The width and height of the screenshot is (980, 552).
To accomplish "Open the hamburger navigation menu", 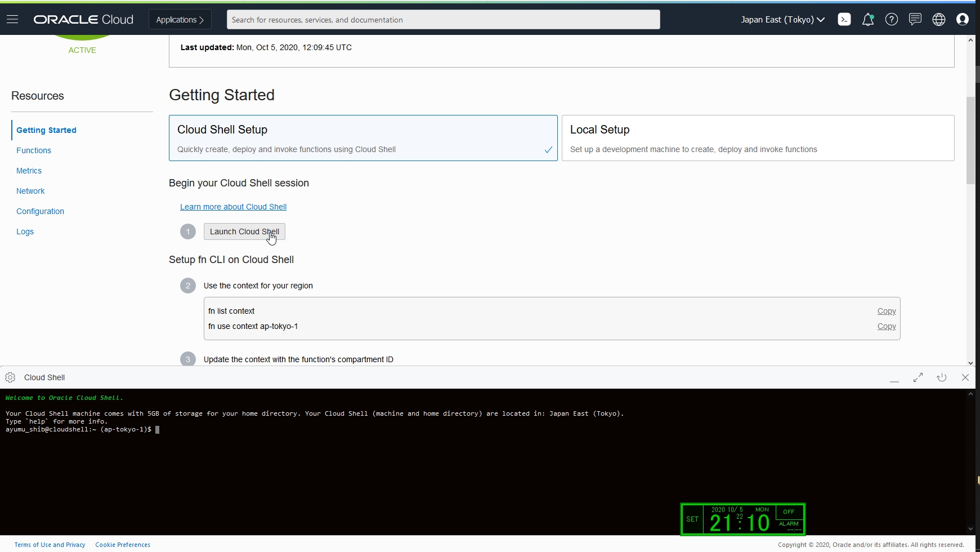I will pyautogui.click(x=12, y=20).
